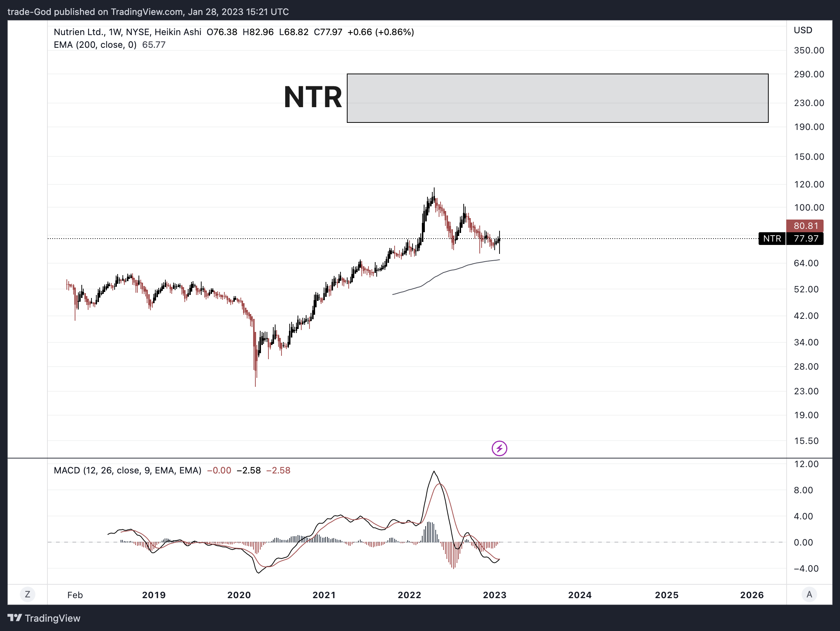
Task: Click the MACD value −2.58 in black
Action: [x=249, y=470]
